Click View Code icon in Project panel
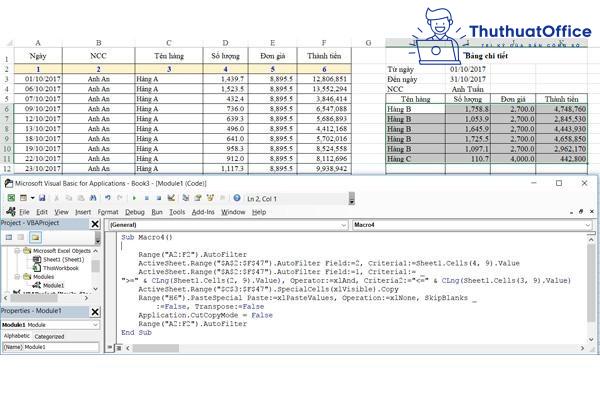The width and height of the screenshot is (600, 400). pyautogui.click(x=9, y=237)
